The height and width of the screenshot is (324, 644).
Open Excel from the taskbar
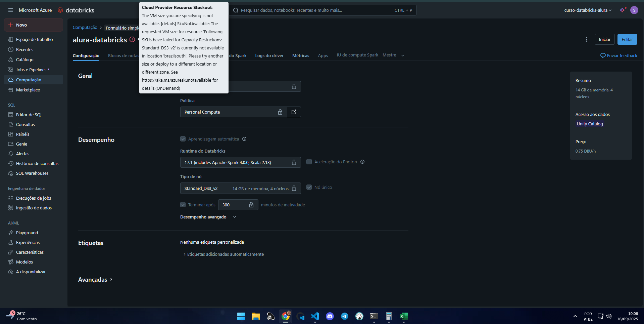coord(404,316)
